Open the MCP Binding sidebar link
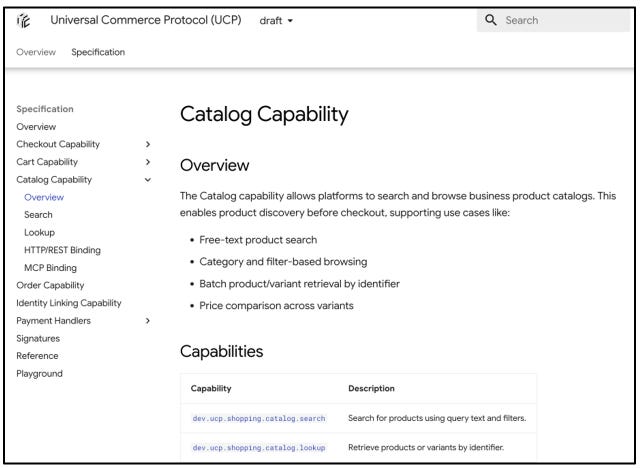This screenshot has width=641, height=468. pyautogui.click(x=50, y=268)
